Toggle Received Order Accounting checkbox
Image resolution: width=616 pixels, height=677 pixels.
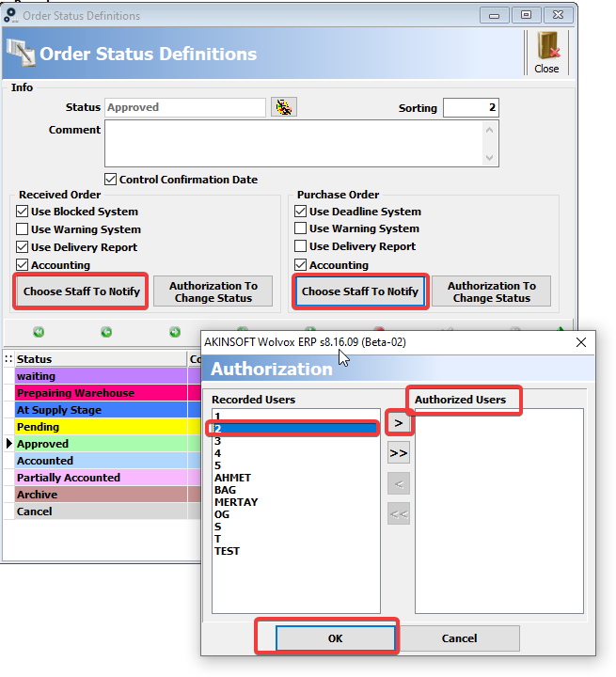pyautogui.click(x=22, y=264)
